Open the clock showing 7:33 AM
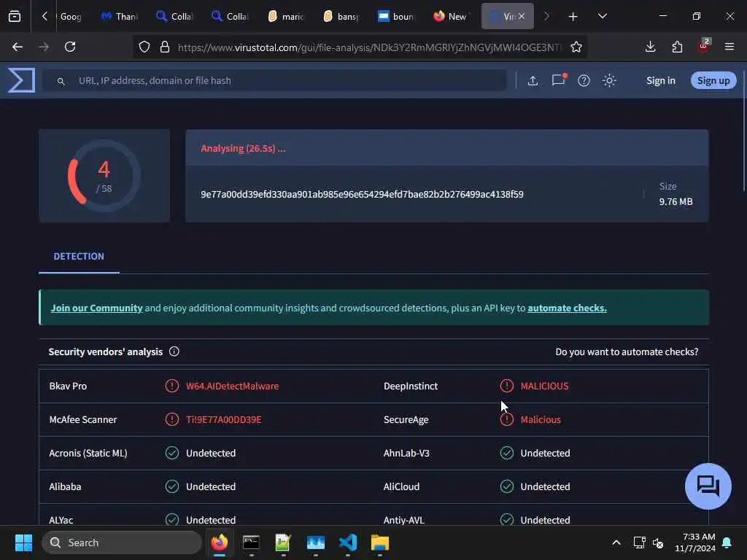Screen dimensions: 747x560 (695, 542)
